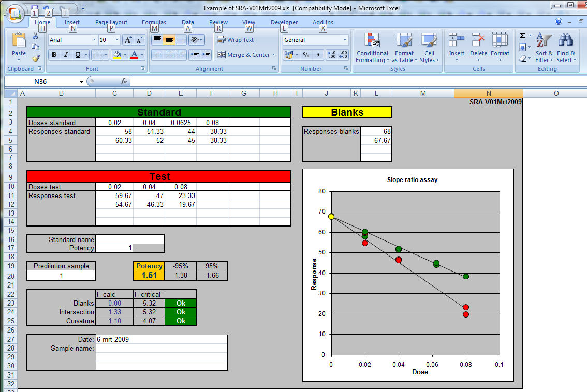Toggle Bold formatting
This screenshot has height=392, width=587.
click(x=54, y=55)
